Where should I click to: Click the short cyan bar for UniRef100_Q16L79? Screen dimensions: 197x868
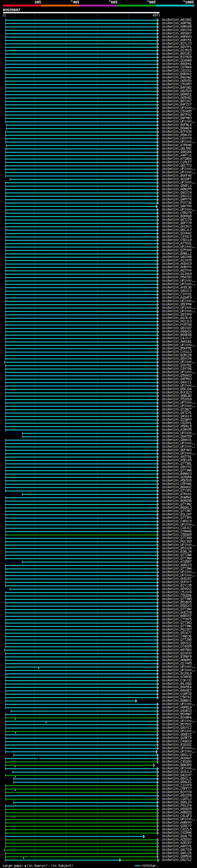(x=75, y=836)
